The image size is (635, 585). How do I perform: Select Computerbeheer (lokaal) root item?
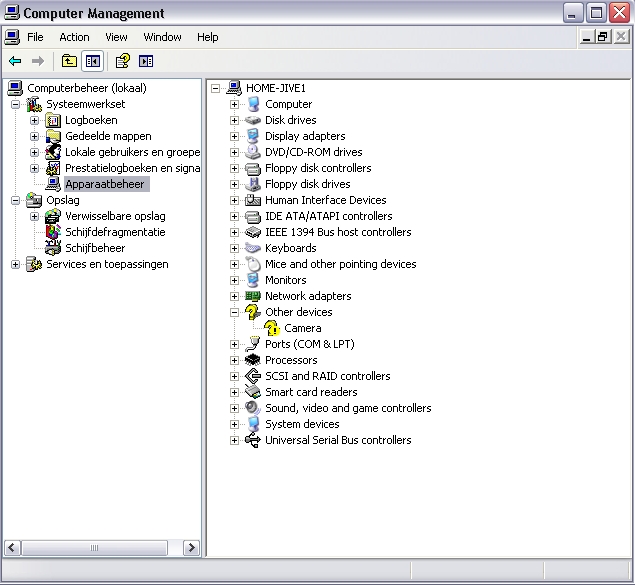click(x=87, y=88)
